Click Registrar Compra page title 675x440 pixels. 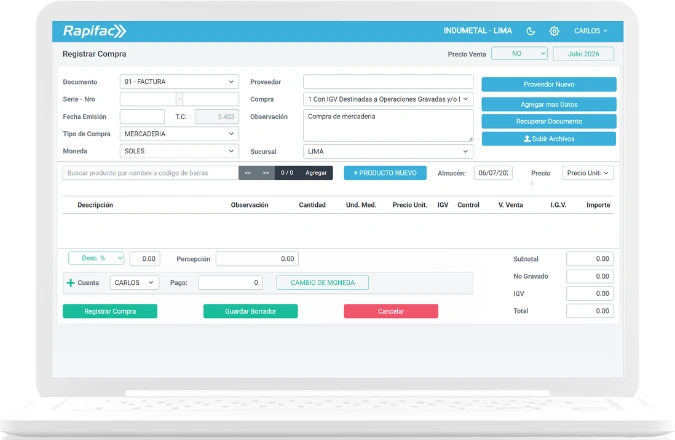pyautogui.click(x=94, y=54)
